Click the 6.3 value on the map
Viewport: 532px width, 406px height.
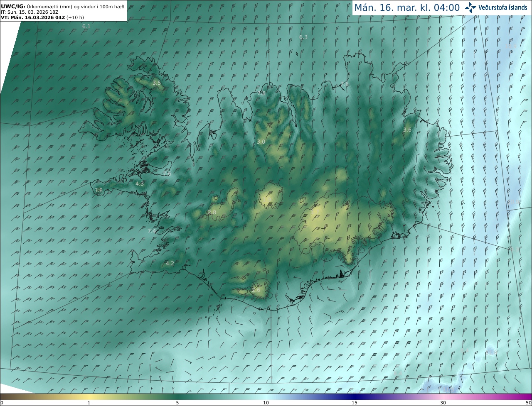coord(303,37)
